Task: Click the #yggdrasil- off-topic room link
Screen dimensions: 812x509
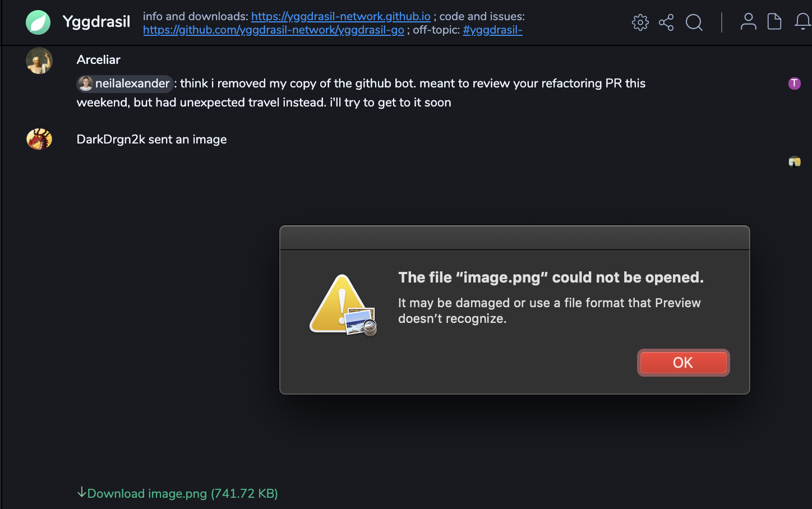Action: click(x=492, y=30)
